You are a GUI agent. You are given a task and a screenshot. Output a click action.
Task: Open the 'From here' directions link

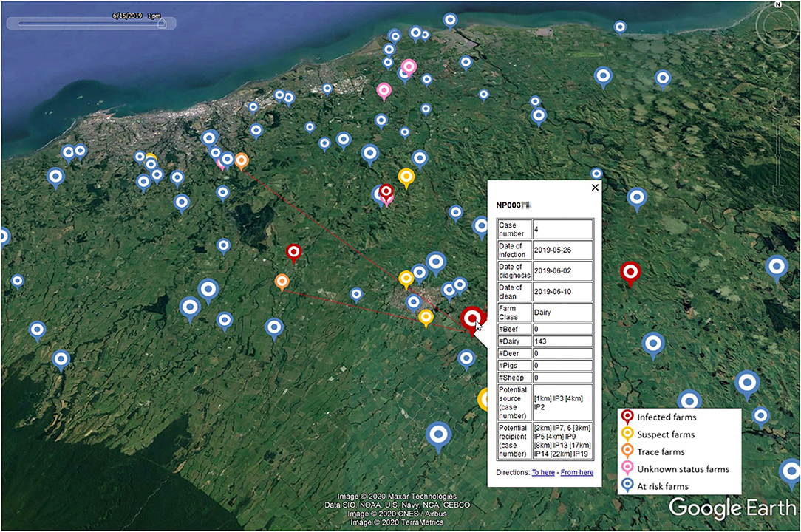[577, 472]
